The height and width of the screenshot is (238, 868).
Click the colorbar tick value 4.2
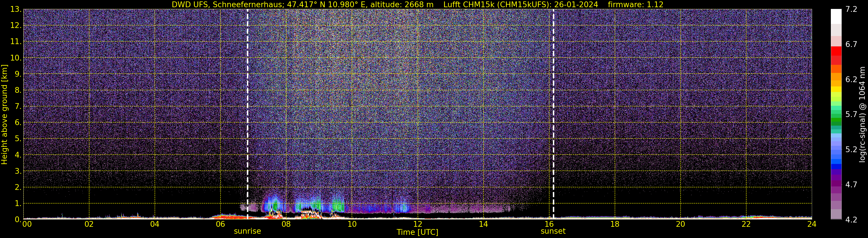(851, 220)
